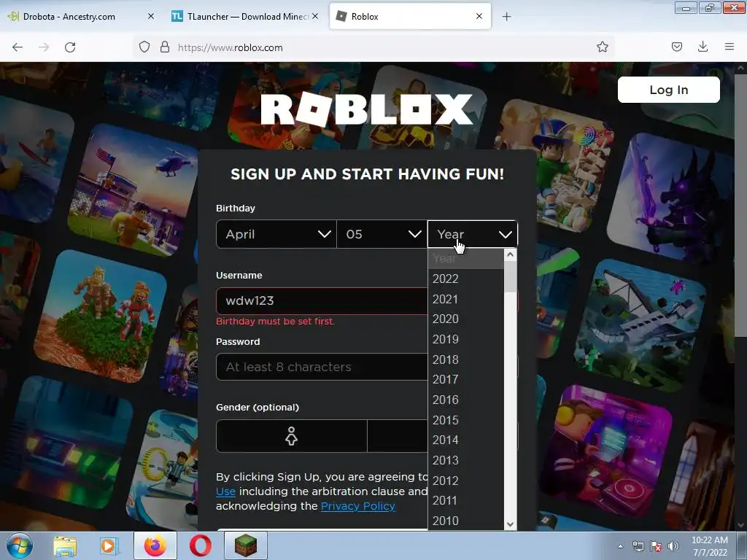Click the taskbar clock showing 10:22 AM
This screenshot has width=747, height=560.
[710, 546]
